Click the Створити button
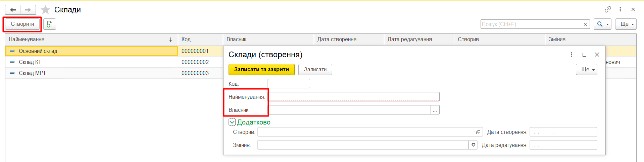 (22, 24)
